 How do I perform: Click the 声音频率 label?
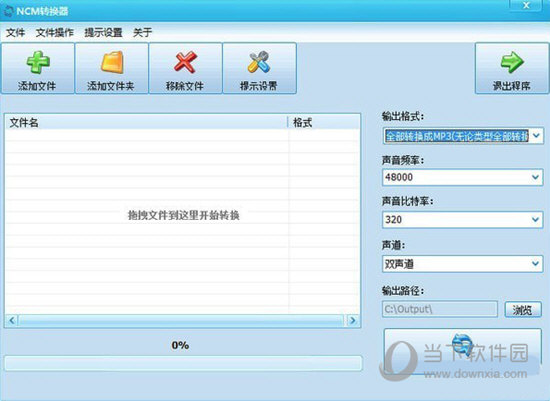[x=403, y=160]
